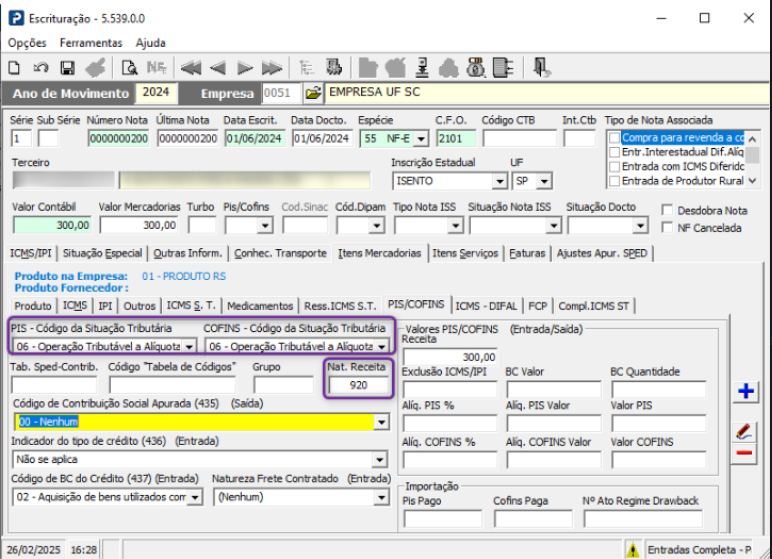Click the save floppy disk icon
772x559 pixels.
click(x=67, y=68)
